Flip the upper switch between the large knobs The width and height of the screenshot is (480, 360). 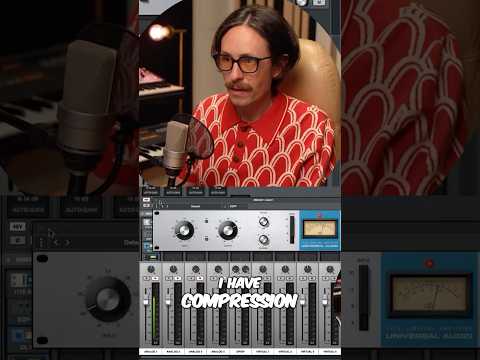pos(206,221)
